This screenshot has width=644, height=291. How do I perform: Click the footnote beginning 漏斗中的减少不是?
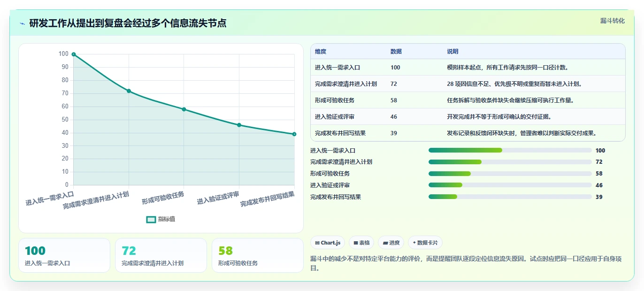point(466,263)
